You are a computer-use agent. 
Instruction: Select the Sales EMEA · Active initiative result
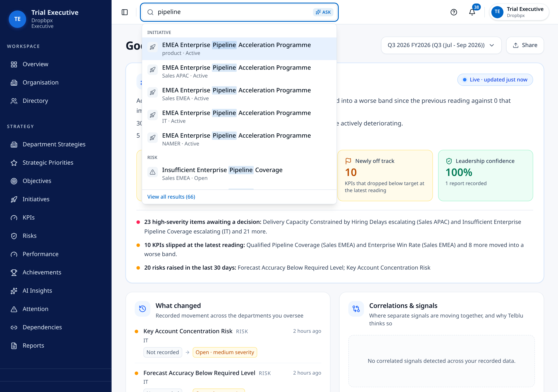tap(239, 94)
